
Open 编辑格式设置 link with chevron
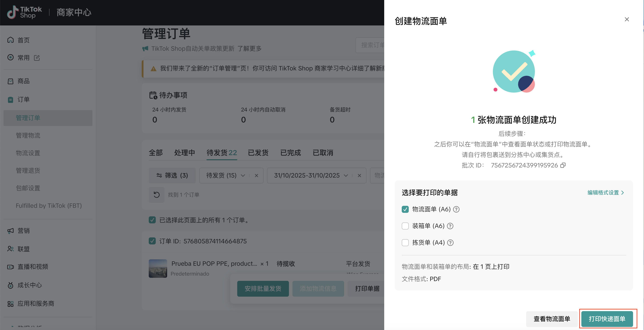tap(605, 193)
